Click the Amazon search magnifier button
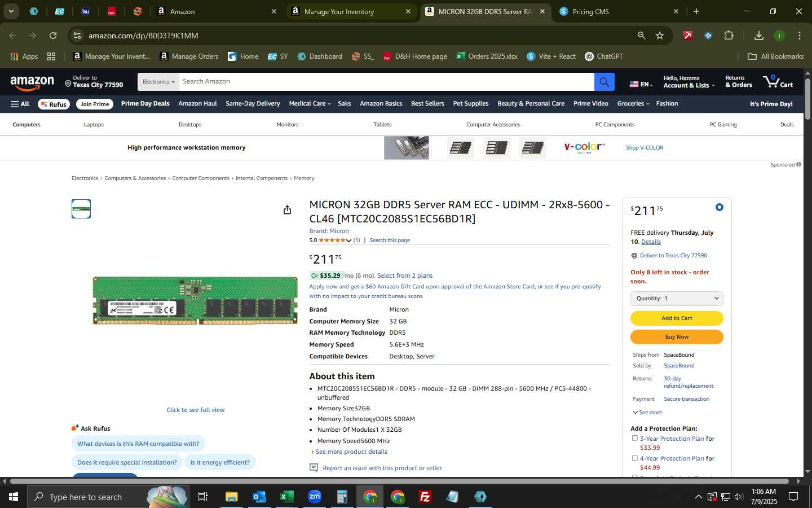812x508 pixels. [604, 82]
